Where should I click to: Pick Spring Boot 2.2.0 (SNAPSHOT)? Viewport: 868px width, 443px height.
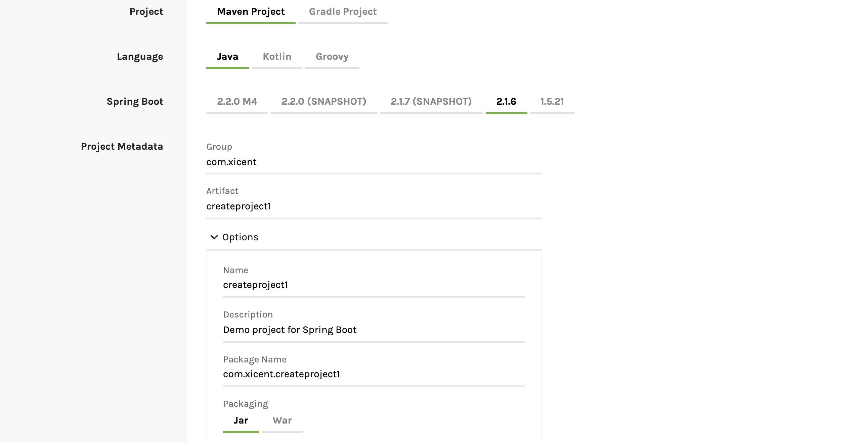[324, 102]
